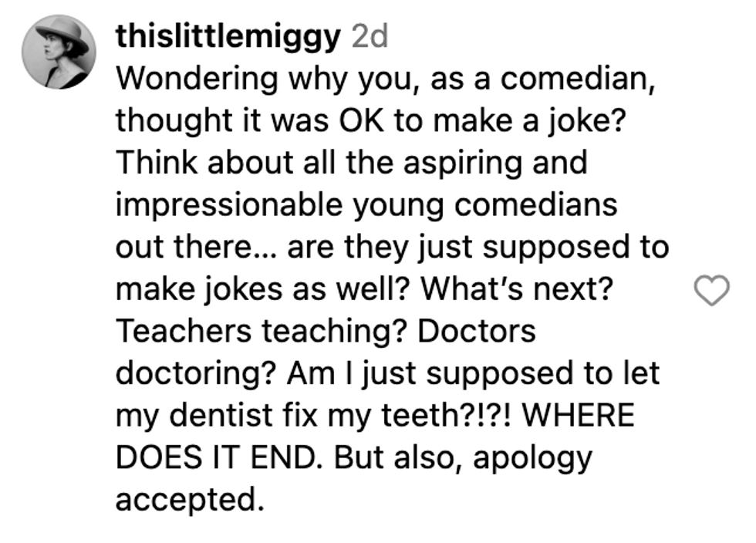
Task: Click the 2d timestamp beside username
Action: click(x=370, y=37)
